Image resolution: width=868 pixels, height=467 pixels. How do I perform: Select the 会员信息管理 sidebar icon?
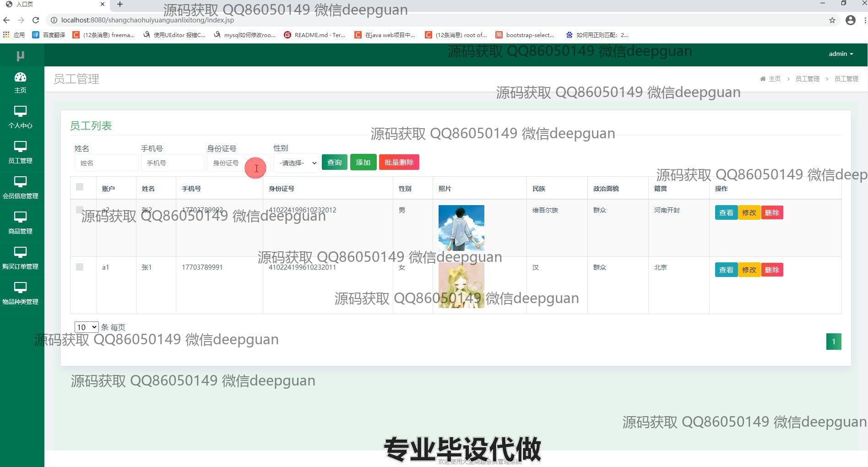(21, 182)
